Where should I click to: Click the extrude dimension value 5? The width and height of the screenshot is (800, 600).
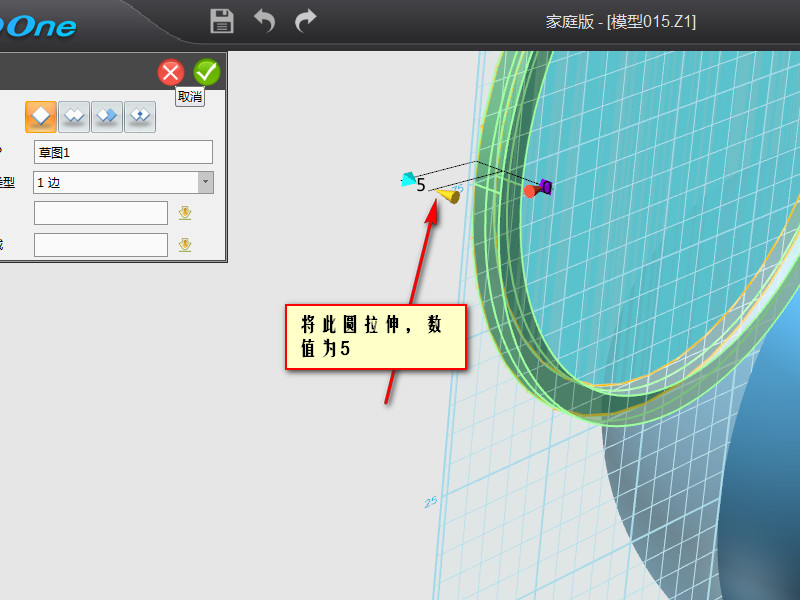421,186
